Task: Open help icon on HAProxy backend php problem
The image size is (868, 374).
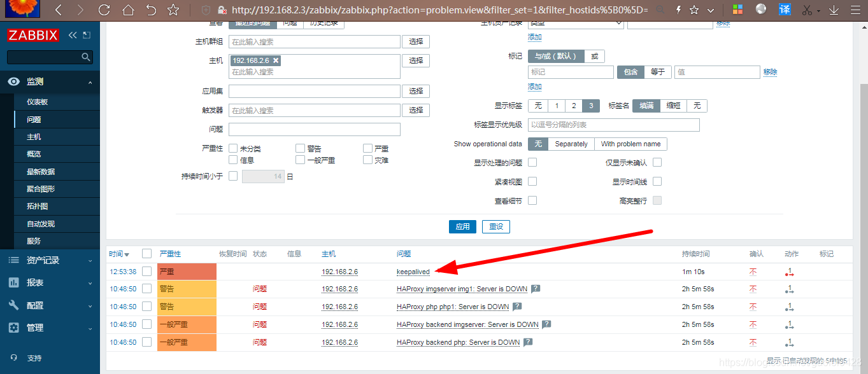Action: (528, 342)
